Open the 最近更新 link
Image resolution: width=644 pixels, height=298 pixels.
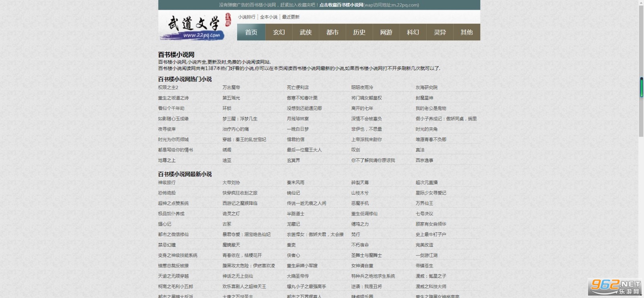tap(291, 17)
